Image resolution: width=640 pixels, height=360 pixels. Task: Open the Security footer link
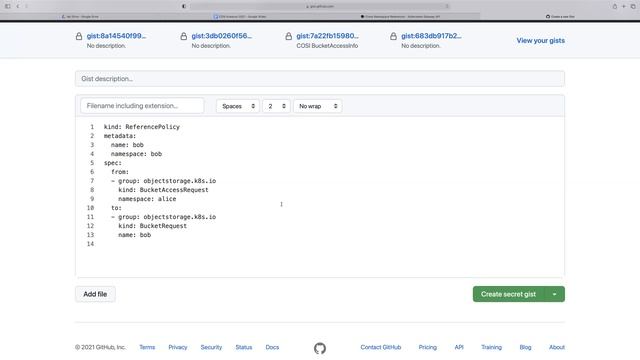point(211,347)
